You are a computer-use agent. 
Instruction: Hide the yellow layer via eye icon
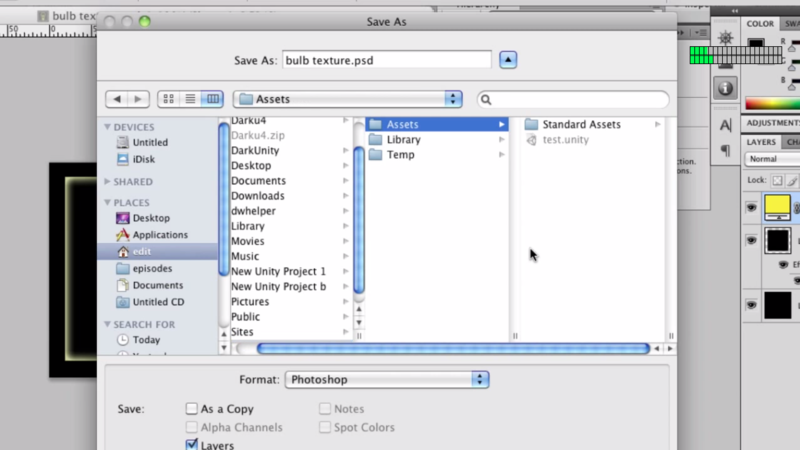click(x=752, y=207)
